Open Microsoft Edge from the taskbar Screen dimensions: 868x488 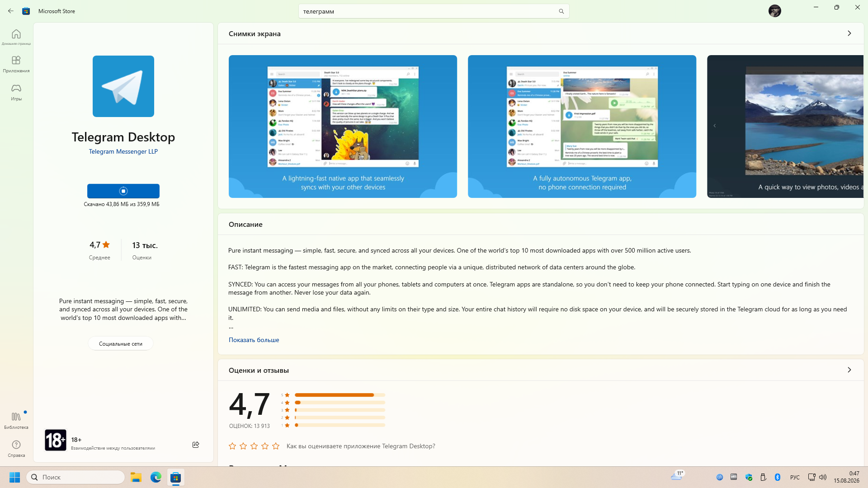coord(156,477)
